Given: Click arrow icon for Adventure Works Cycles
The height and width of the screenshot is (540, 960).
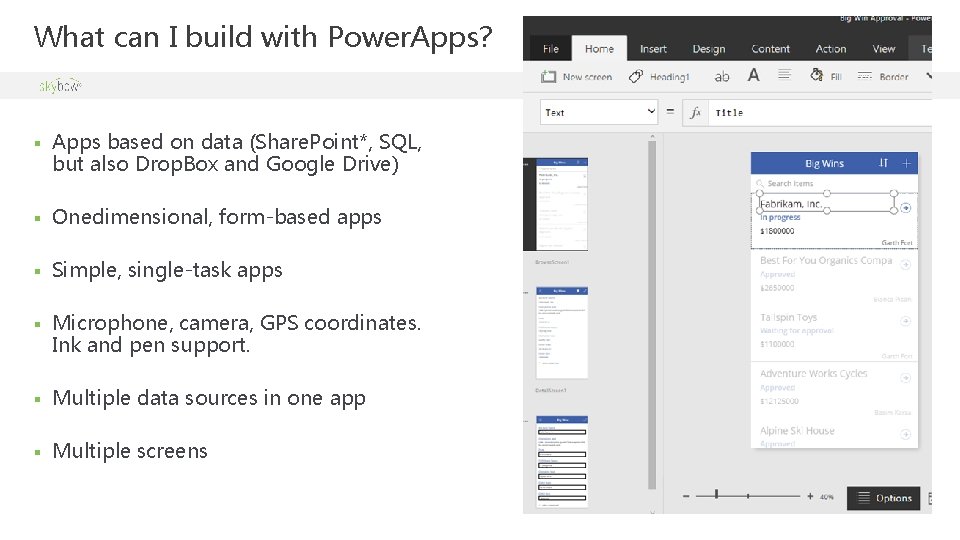Looking at the screenshot, I should pyautogui.click(x=906, y=378).
